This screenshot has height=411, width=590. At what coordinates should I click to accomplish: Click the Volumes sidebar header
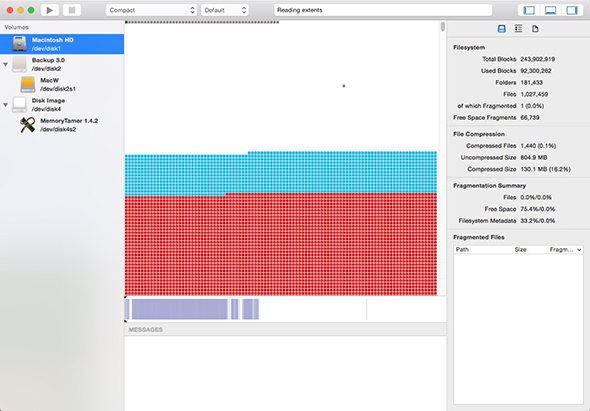click(x=17, y=27)
